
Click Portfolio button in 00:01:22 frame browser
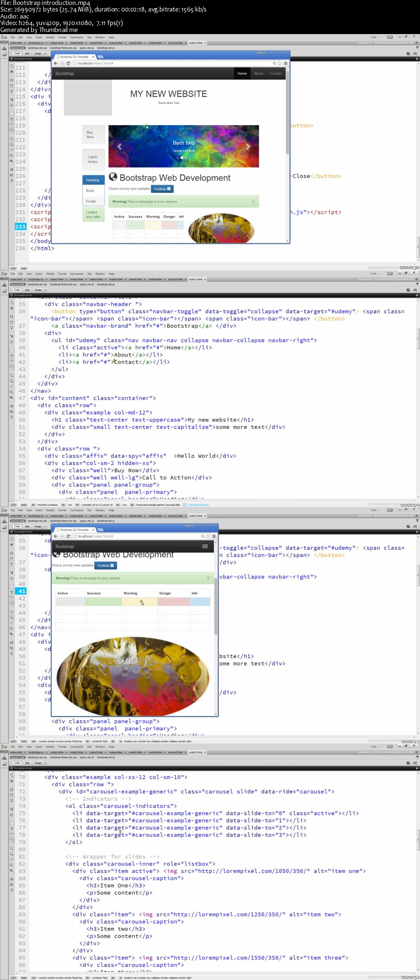click(106, 566)
